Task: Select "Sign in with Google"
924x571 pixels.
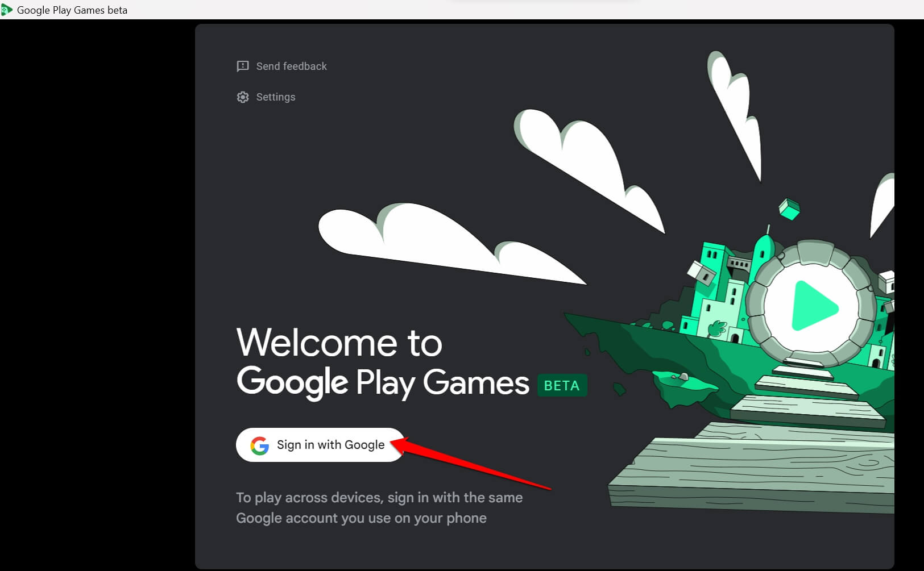Action: pos(320,445)
